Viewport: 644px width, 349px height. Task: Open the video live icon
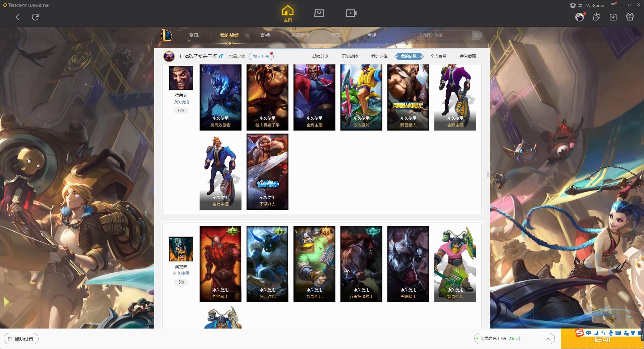pos(351,13)
